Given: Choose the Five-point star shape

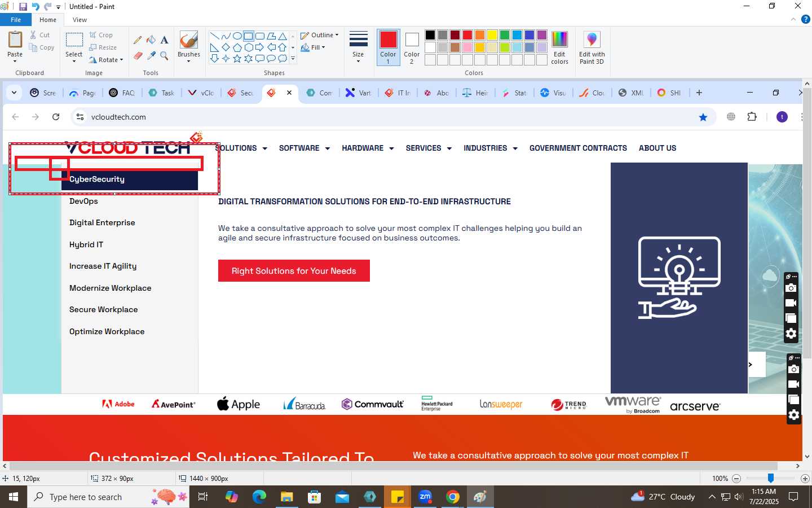Looking at the screenshot, I should [237, 58].
